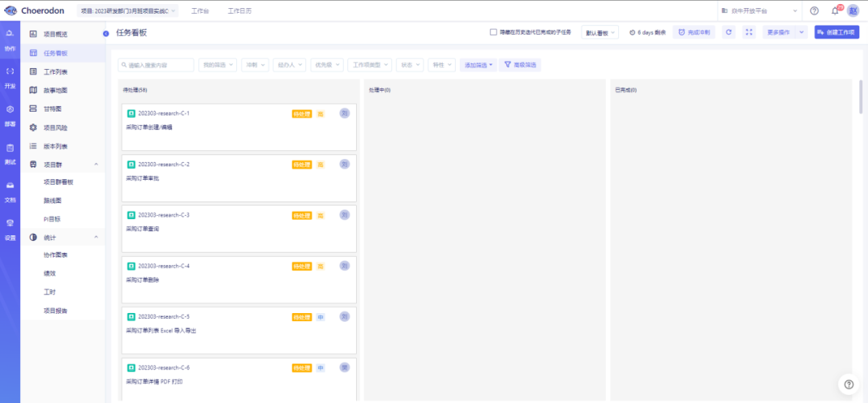This screenshot has width=868, height=403.
Task: Click the assignee avatar on 202303-research-C-6
Action: 344,367
